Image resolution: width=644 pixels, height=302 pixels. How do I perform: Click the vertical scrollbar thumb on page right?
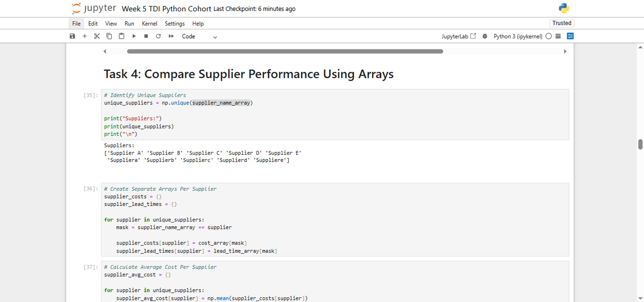pyautogui.click(x=640, y=144)
